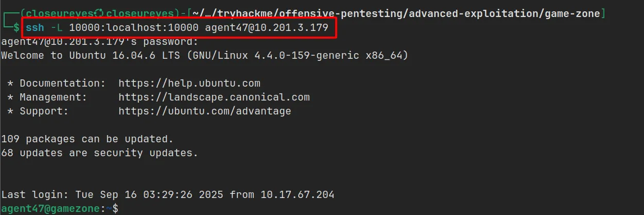Open the help.ubuntu.com documentation link
This screenshot has width=644, height=215.
point(189,83)
